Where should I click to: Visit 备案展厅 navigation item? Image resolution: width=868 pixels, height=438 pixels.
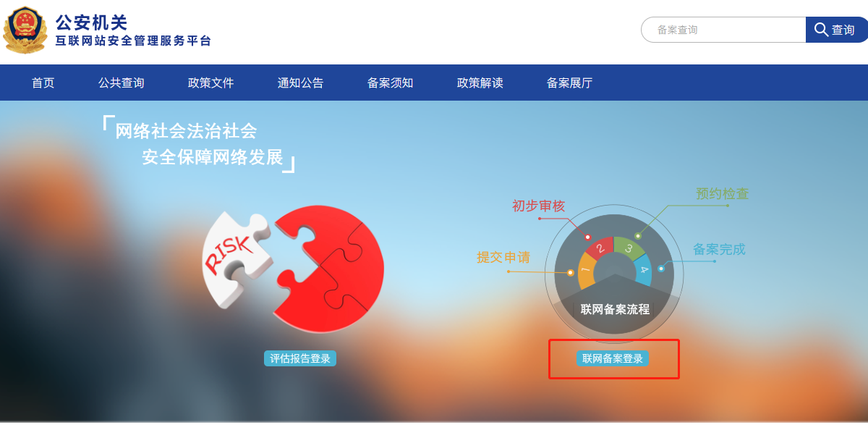570,83
